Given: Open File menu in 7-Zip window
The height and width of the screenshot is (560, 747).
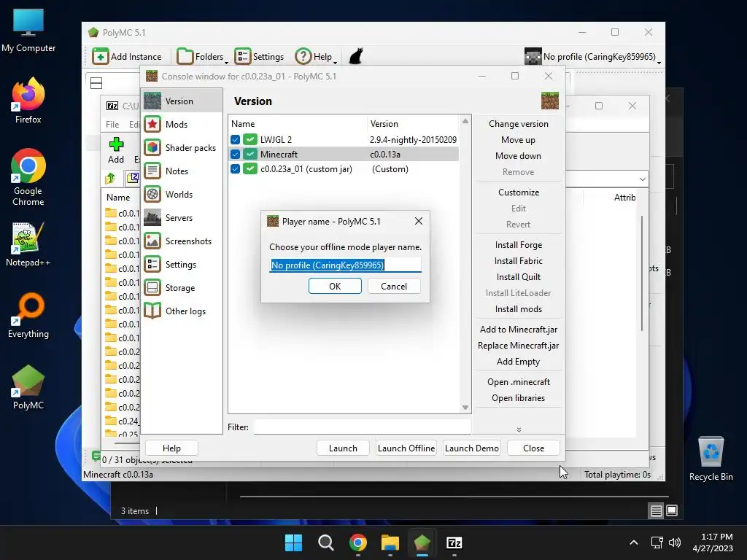Looking at the screenshot, I should (x=112, y=124).
